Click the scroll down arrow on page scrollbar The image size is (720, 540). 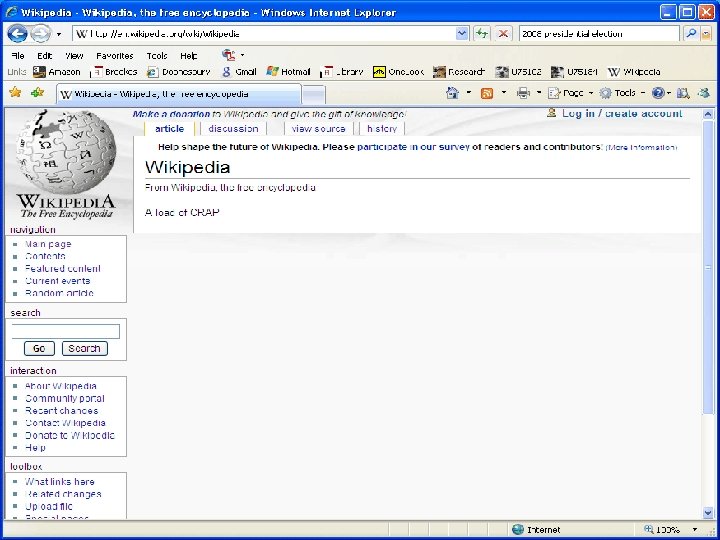(x=708, y=512)
